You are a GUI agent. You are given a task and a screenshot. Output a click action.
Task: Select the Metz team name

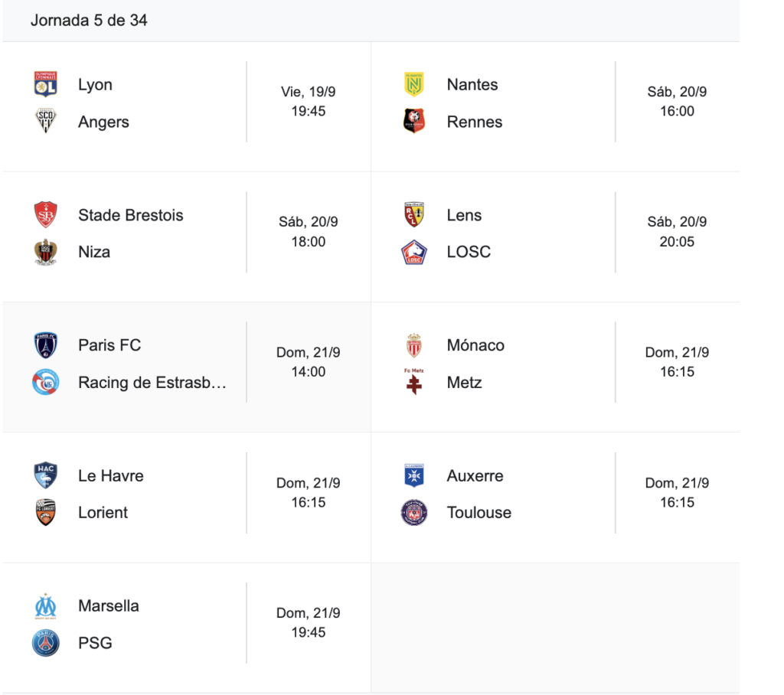(x=464, y=383)
